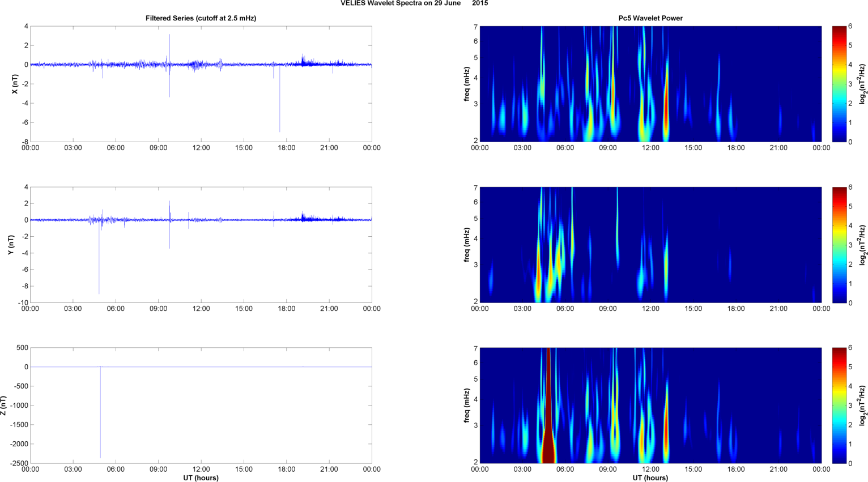This screenshot has width=868, height=482.
Task: Click "UT (hours)" label under the bottom wavelet plot
Action: [650, 477]
